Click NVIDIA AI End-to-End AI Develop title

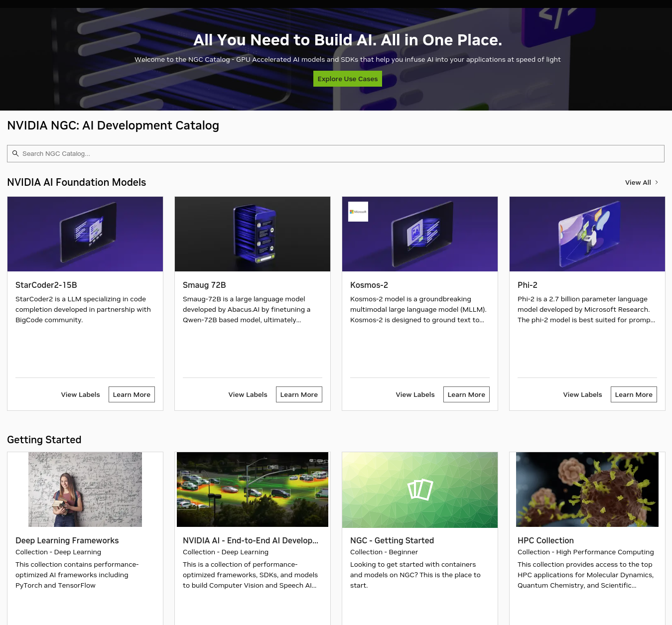[x=251, y=540]
